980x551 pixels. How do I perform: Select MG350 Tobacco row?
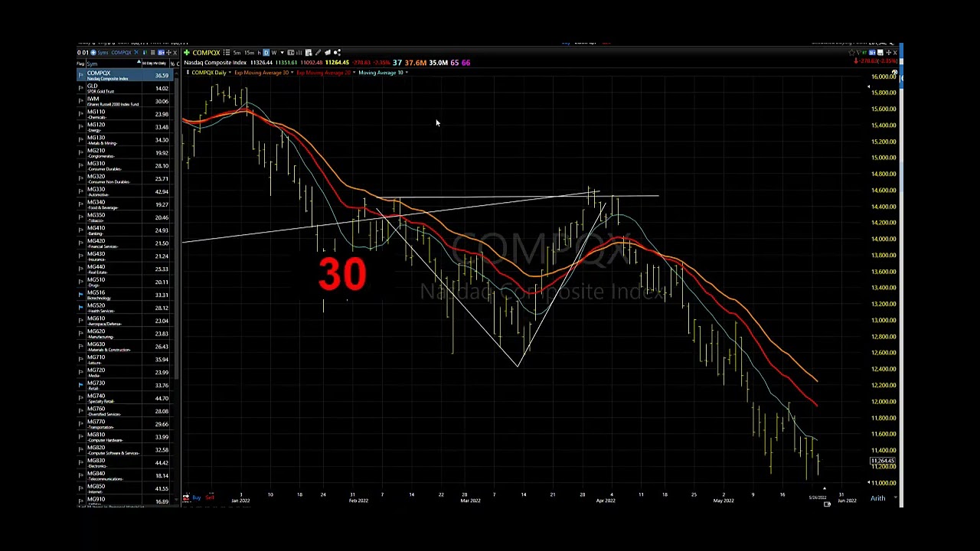pos(123,217)
